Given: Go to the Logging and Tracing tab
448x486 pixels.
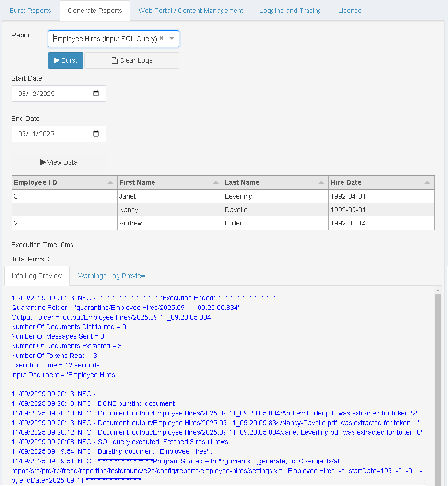Looking at the screenshot, I should [x=291, y=11].
